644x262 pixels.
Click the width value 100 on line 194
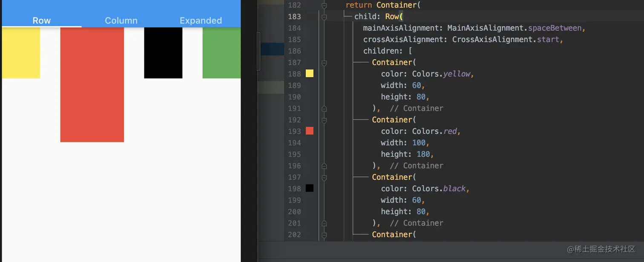coord(419,143)
